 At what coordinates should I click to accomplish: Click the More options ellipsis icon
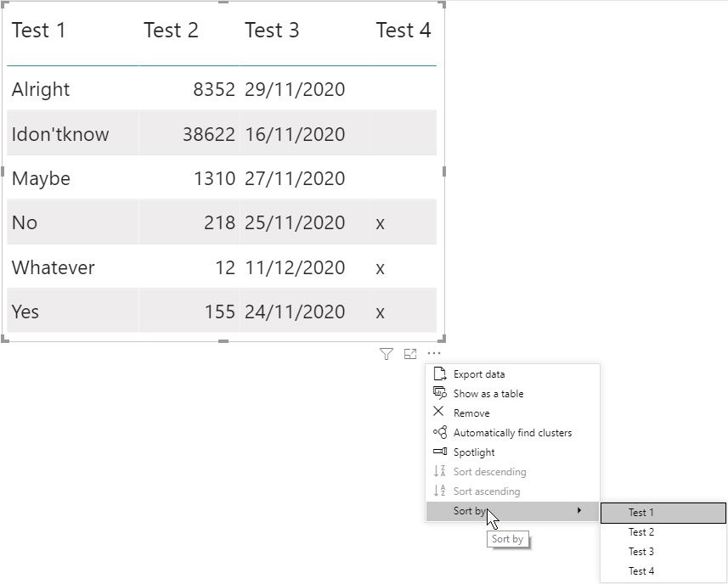pos(434,353)
